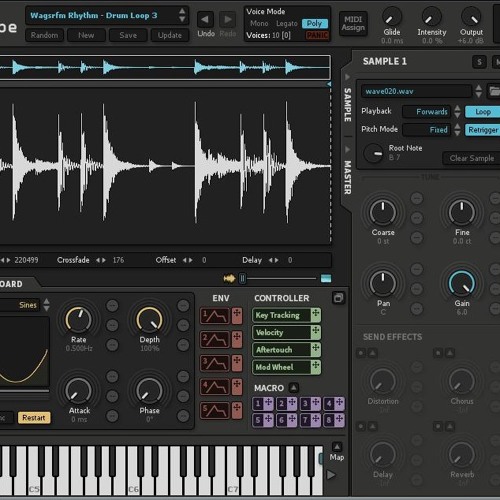500x500 pixels.
Task: Click the Aftertouch modulation assign handle
Action: point(315,350)
